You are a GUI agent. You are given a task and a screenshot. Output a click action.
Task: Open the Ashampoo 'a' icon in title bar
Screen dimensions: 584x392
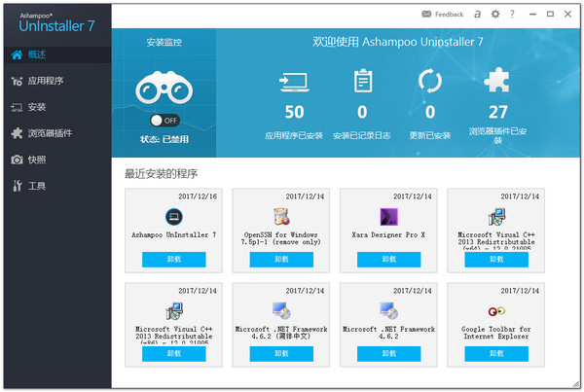(x=477, y=15)
